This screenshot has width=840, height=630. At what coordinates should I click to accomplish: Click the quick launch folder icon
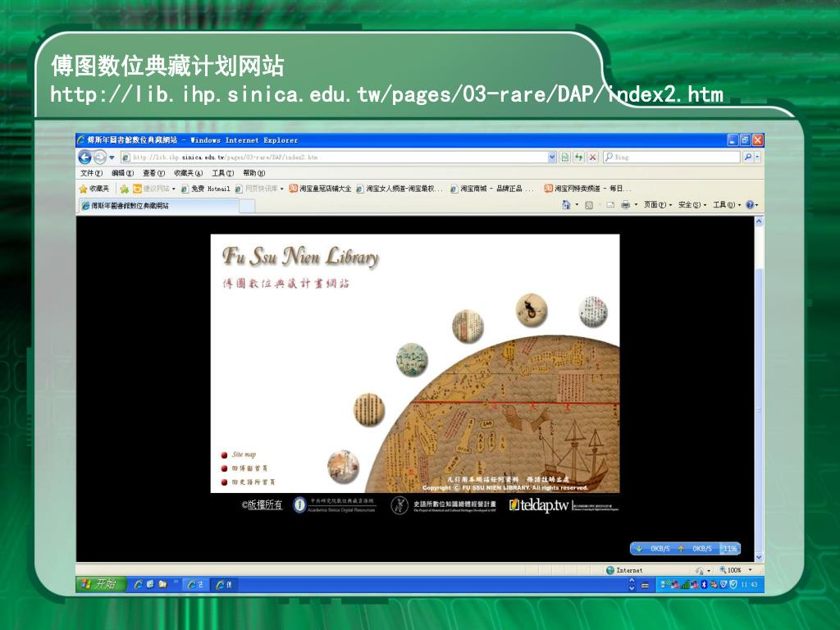click(x=162, y=584)
